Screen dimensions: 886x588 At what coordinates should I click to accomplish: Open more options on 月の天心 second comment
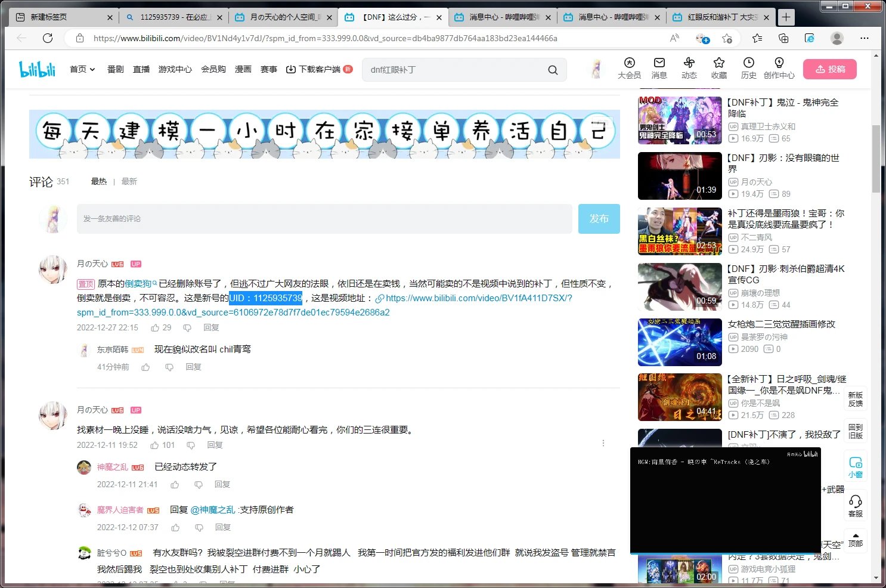(x=603, y=443)
